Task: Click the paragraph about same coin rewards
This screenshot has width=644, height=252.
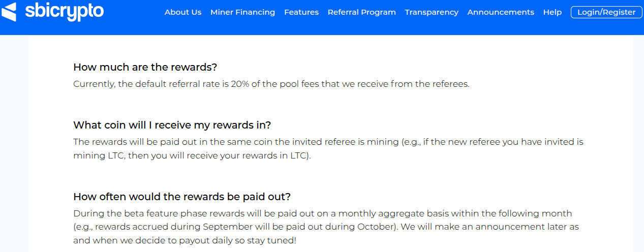Action: 328,149
